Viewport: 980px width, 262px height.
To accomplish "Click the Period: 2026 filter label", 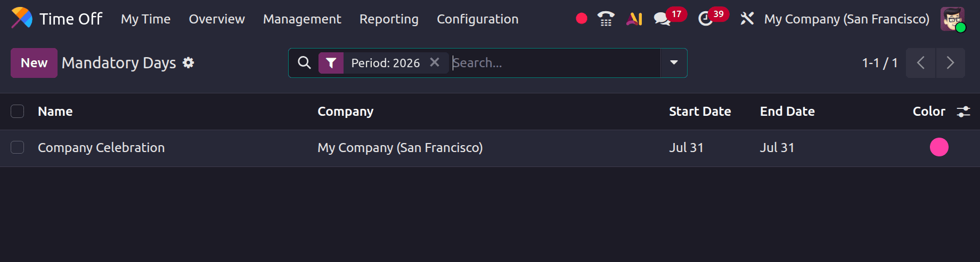I will (385, 63).
